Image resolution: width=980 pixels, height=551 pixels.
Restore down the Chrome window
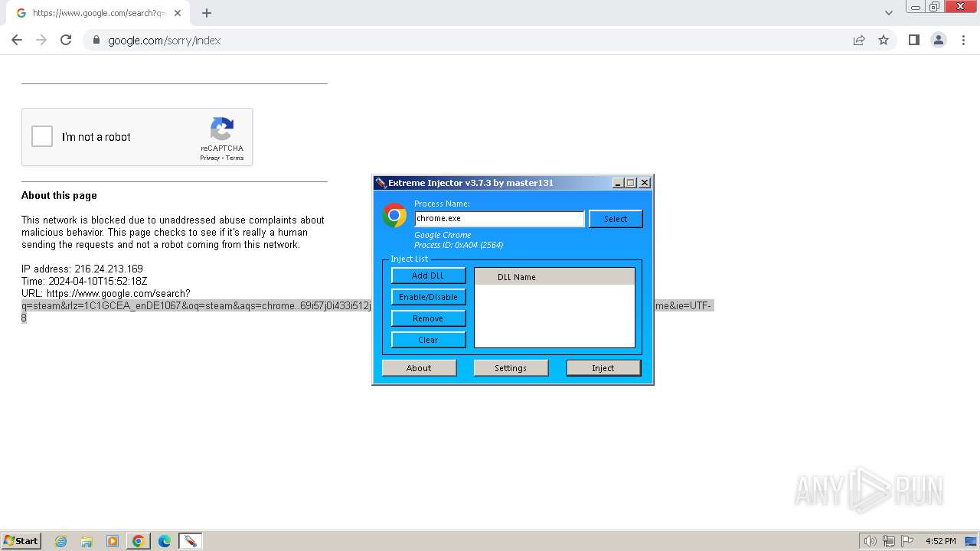coord(934,7)
